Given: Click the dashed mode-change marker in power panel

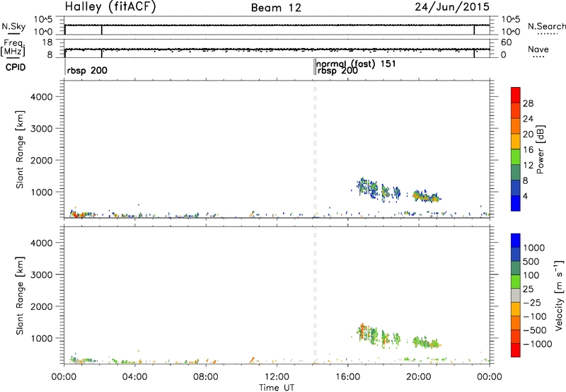Looking at the screenshot, I should click(315, 149).
